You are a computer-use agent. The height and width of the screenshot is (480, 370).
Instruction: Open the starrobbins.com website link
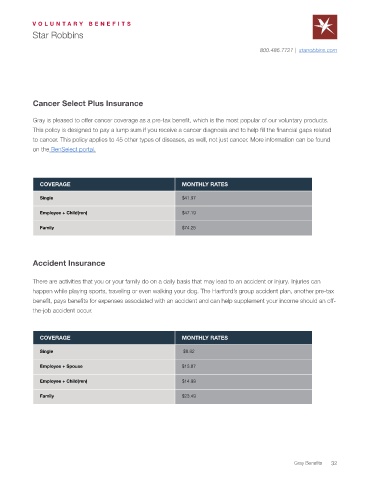pyautogui.click(x=318, y=50)
